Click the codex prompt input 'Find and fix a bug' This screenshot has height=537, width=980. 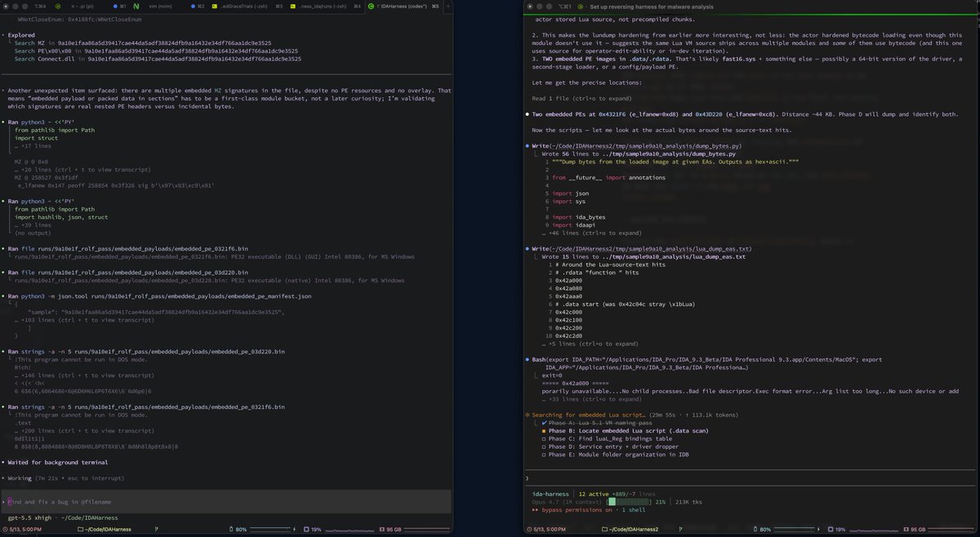(x=226, y=501)
